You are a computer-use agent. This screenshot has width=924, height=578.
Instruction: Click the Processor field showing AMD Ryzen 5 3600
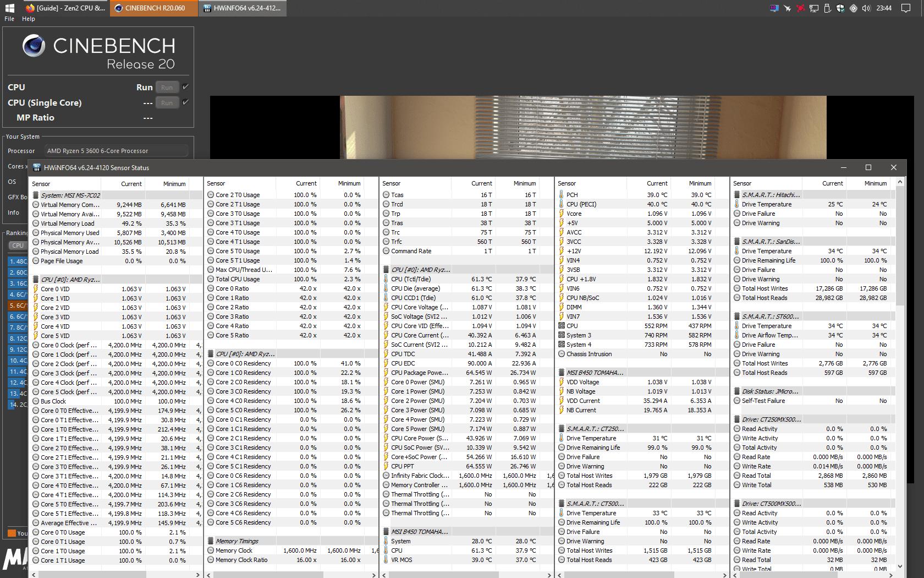tap(117, 151)
